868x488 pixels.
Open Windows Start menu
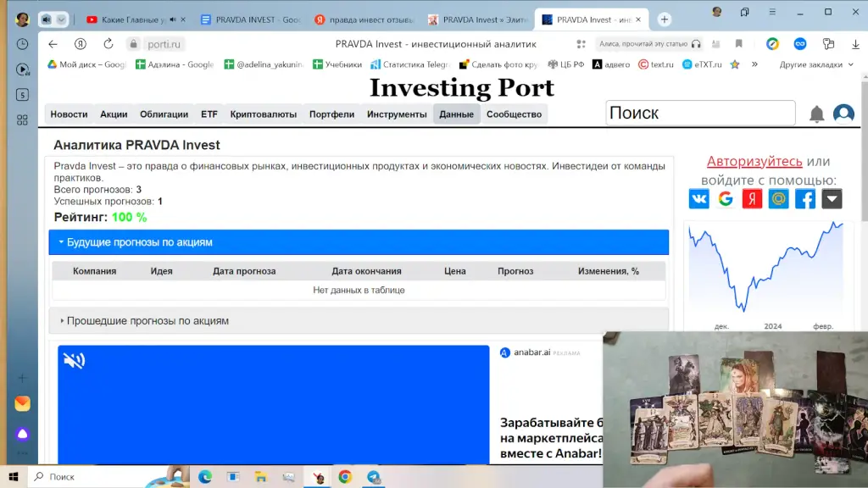point(14,476)
